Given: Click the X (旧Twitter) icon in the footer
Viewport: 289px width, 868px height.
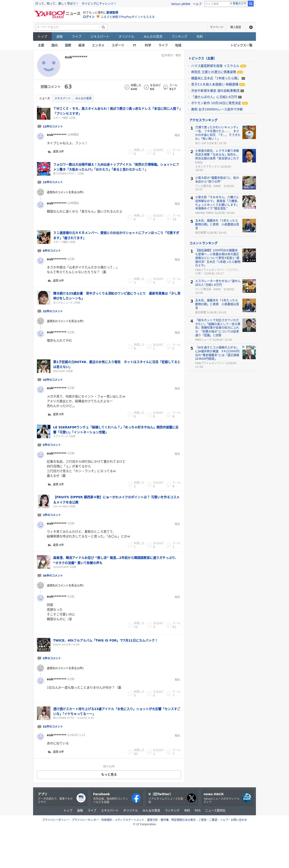Looking at the screenshot, I should coord(192,798).
